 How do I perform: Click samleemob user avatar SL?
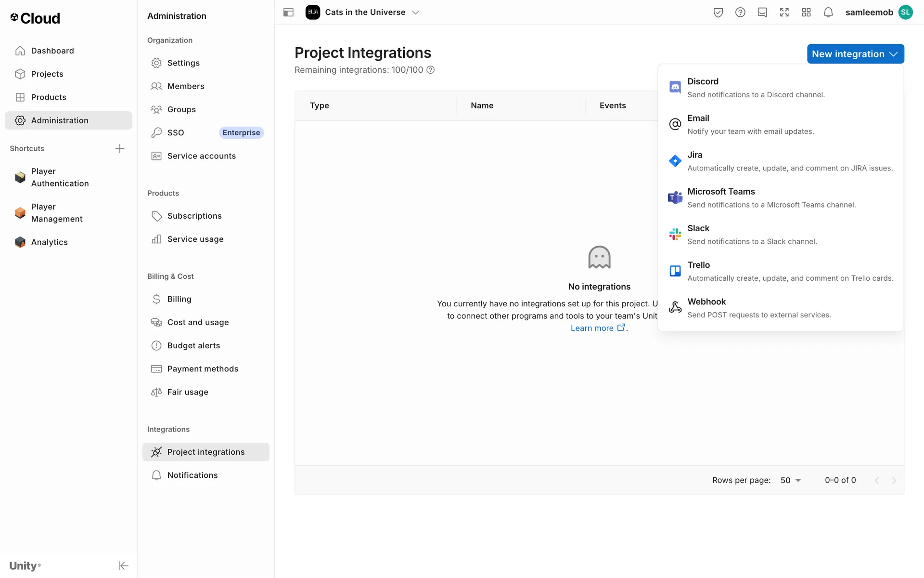click(x=905, y=13)
